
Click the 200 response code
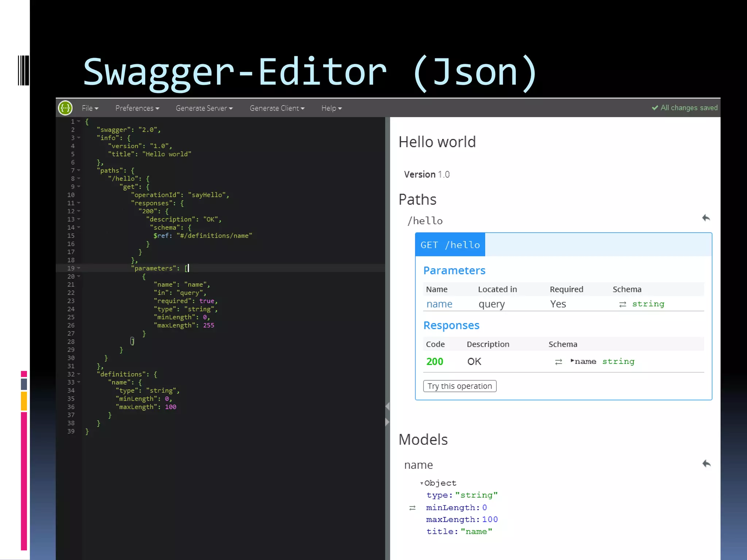coord(434,362)
